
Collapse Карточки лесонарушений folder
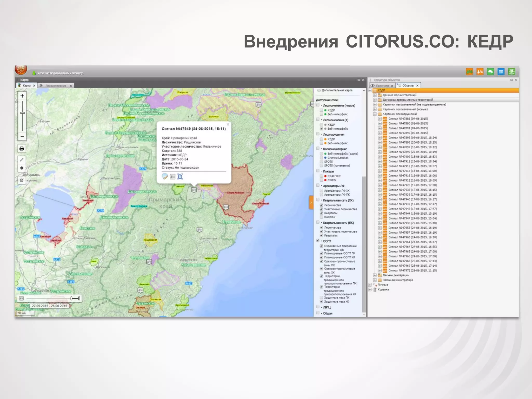(375, 114)
